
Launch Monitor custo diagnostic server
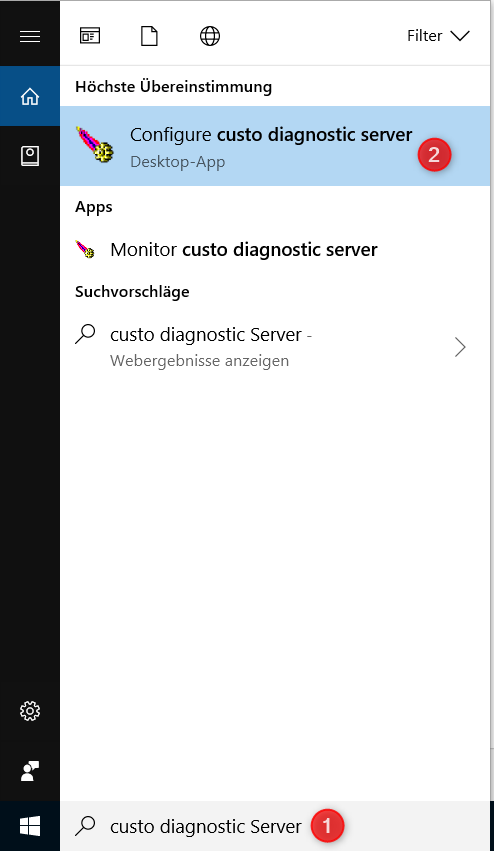275,250
